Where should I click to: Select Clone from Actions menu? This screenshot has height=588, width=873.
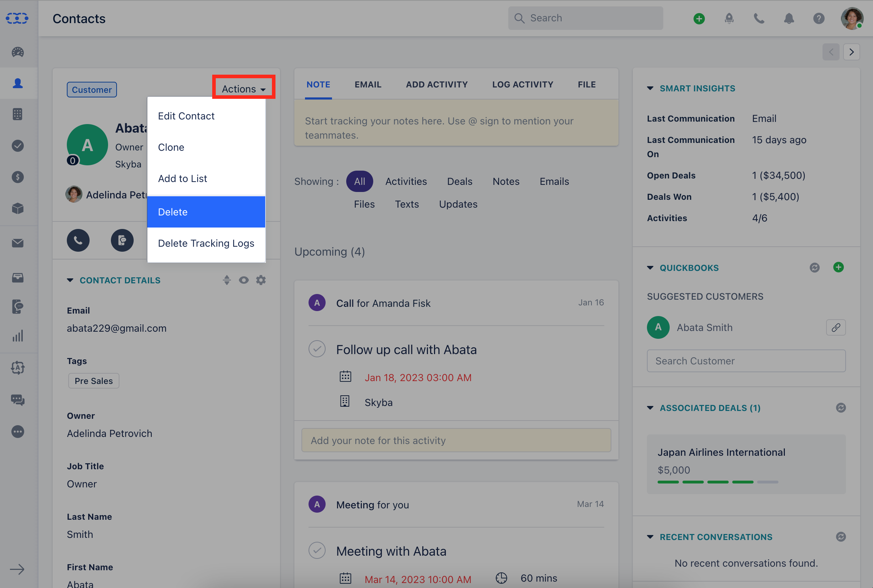coord(206,148)
